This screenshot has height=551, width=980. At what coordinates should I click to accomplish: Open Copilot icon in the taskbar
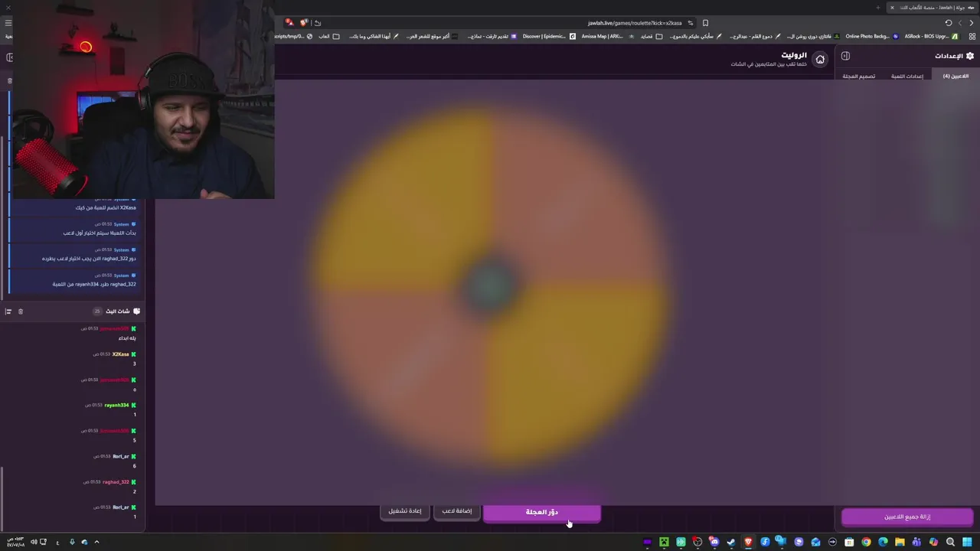point(933,542)
